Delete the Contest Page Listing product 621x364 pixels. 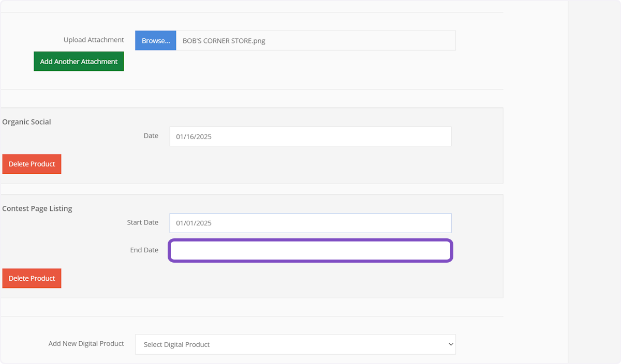32,278
